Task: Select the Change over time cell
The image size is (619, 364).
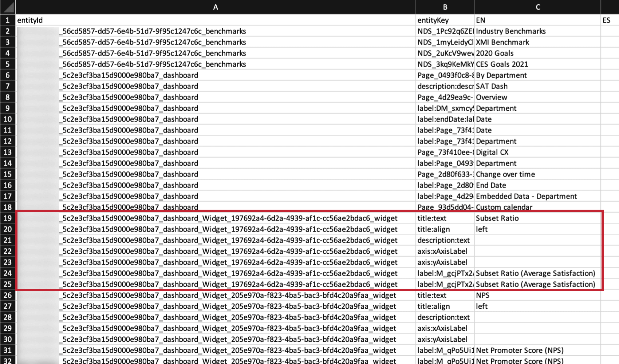Action: pyautogui.click(x=506, y=174)
